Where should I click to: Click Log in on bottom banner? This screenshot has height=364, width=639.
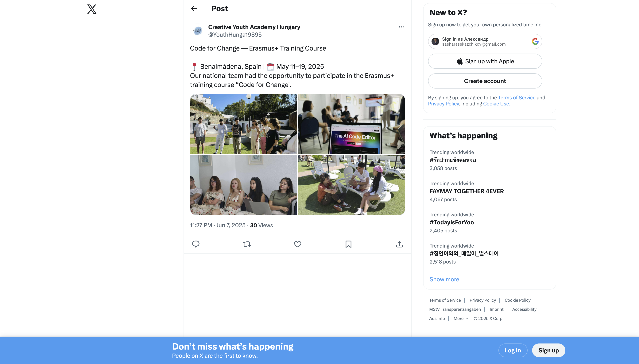(x=513, y=350)
